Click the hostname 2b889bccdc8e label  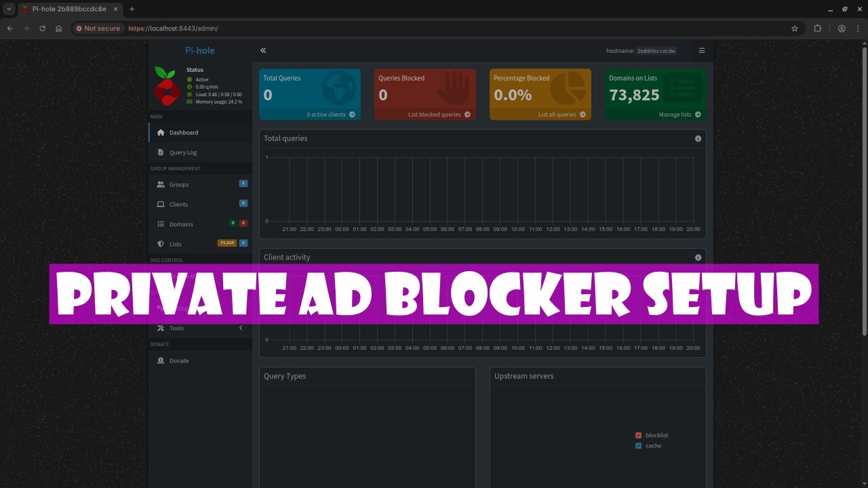[656, 51]
